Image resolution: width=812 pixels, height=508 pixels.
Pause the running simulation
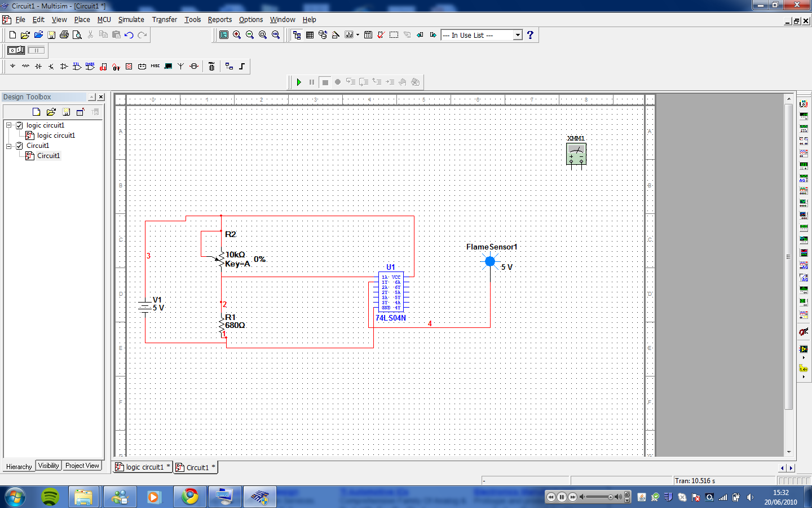(312, 82)
